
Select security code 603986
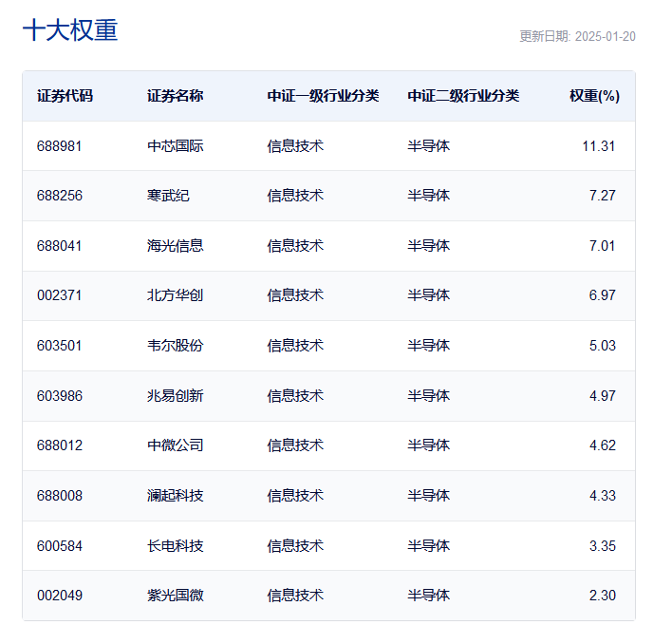click(x=59, y=396)
